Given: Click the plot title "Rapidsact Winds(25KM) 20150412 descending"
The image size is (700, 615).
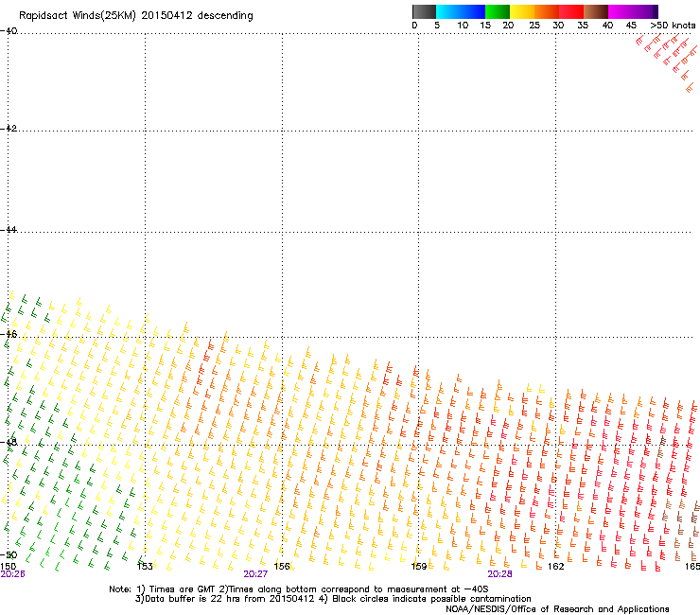Looking at the screenshot, I should click(x=135, y=16).
